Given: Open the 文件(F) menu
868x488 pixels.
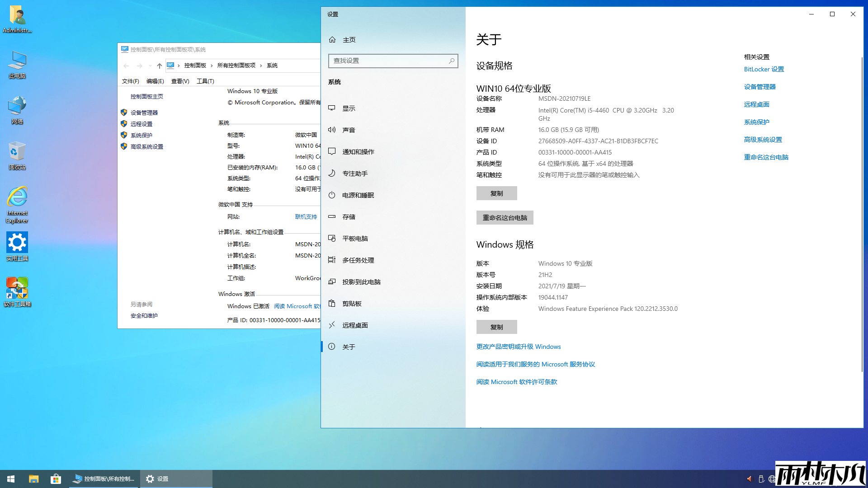Looking at the screenshot, I should pos(131,81).
